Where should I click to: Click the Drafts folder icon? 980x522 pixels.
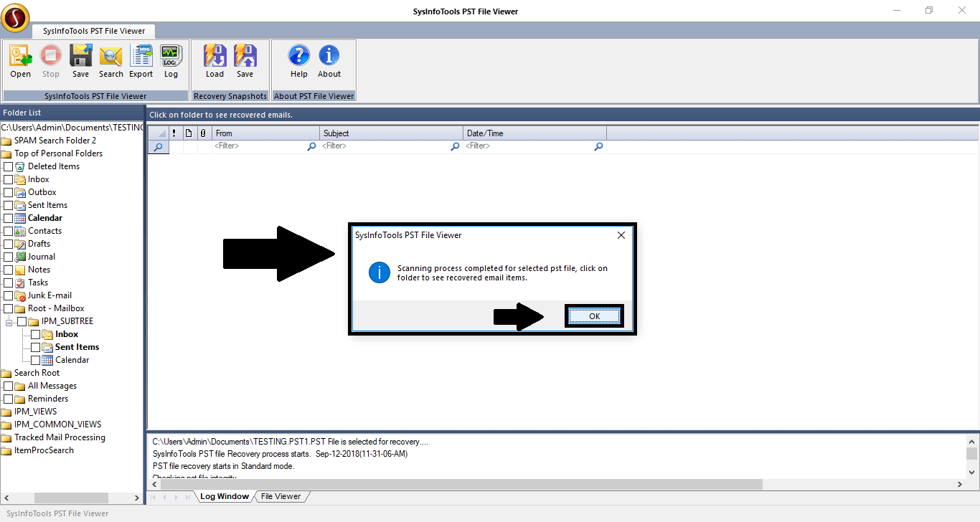pyautogui.click(x=20, y=244)
